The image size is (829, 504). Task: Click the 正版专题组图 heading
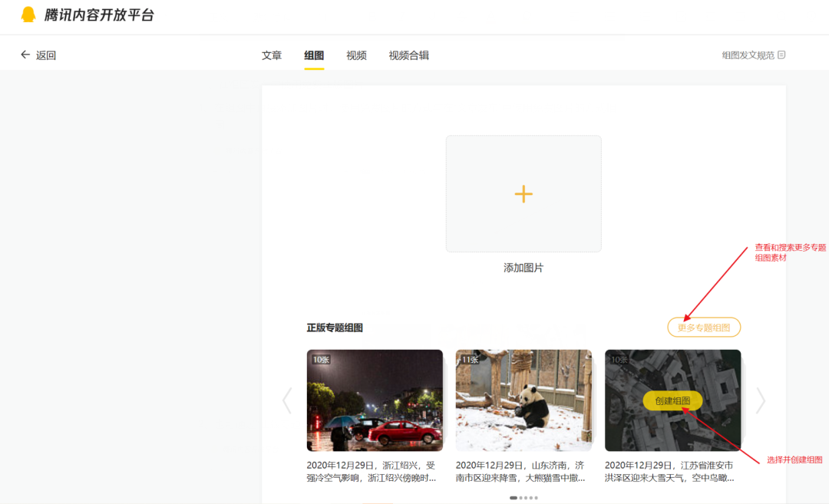[x=335, y=328]
